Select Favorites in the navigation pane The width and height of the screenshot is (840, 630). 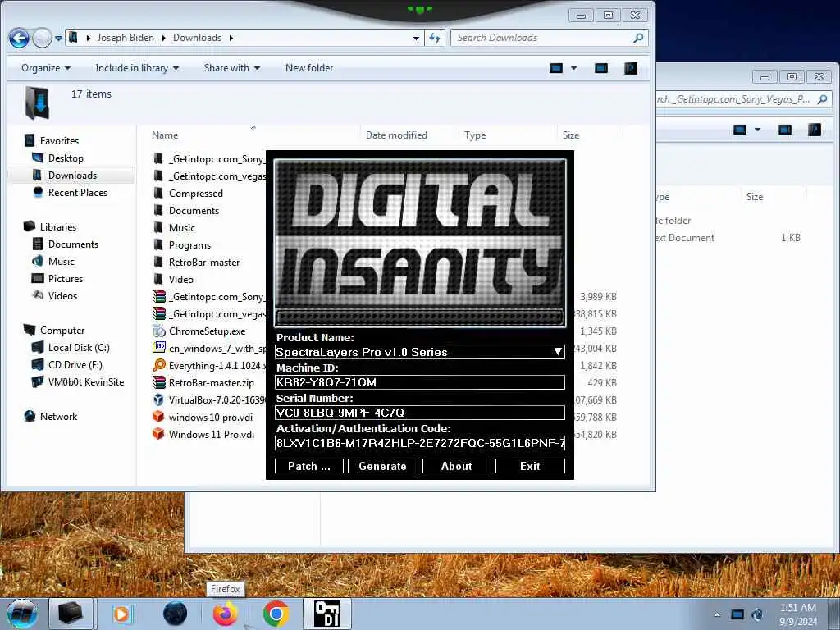point(59,141)
